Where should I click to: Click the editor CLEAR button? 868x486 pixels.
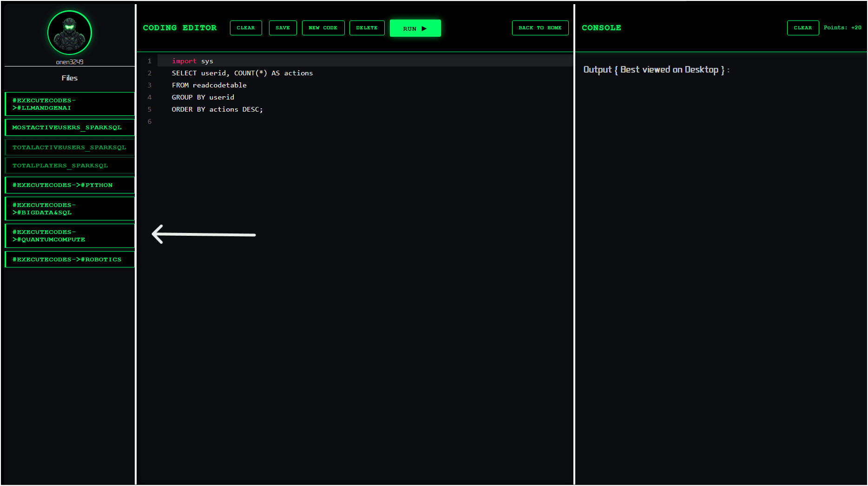(246, 28)
